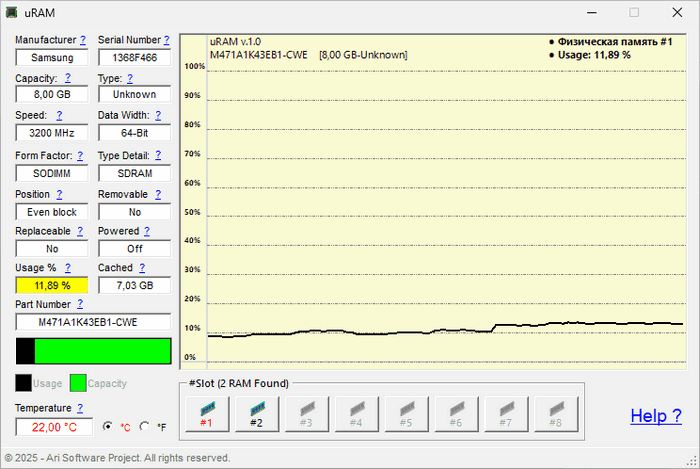Click the question mark next to Manufacturer
The image size is (700, 469).
pos(83,41)
